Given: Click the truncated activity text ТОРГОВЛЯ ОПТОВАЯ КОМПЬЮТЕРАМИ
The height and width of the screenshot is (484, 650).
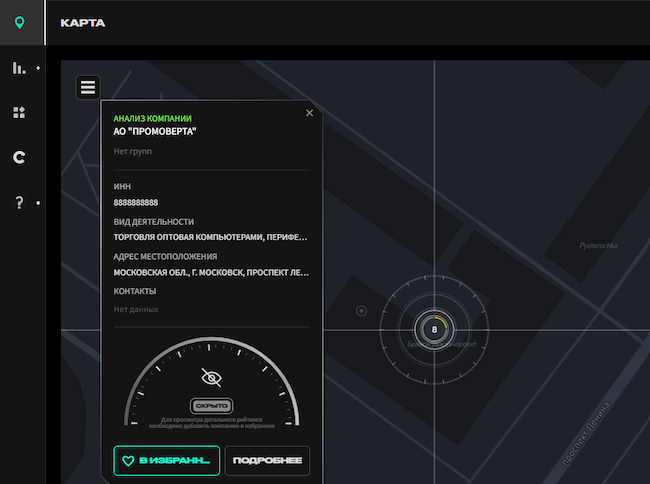Looking at the screenshot, I should coord(211,237).
